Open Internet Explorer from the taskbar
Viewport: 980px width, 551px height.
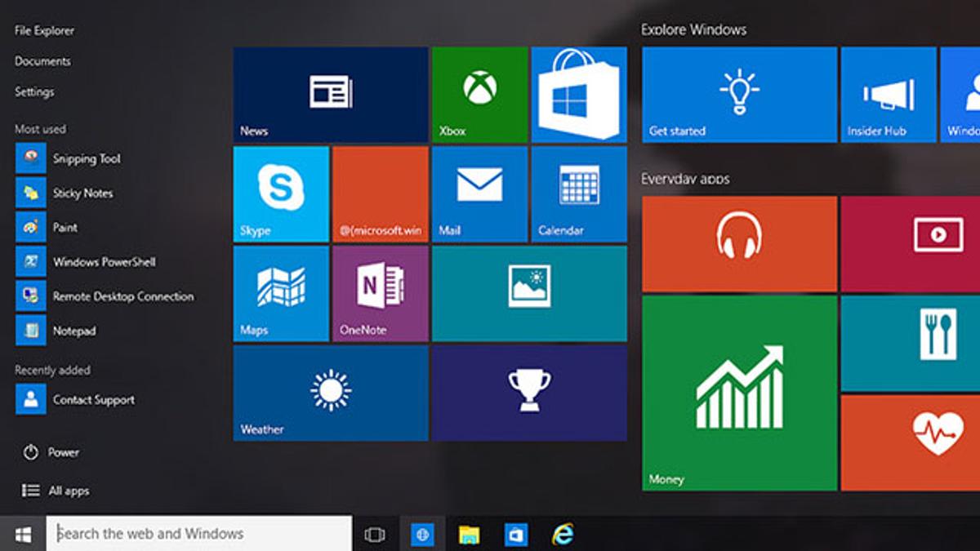tap(562, 535)
